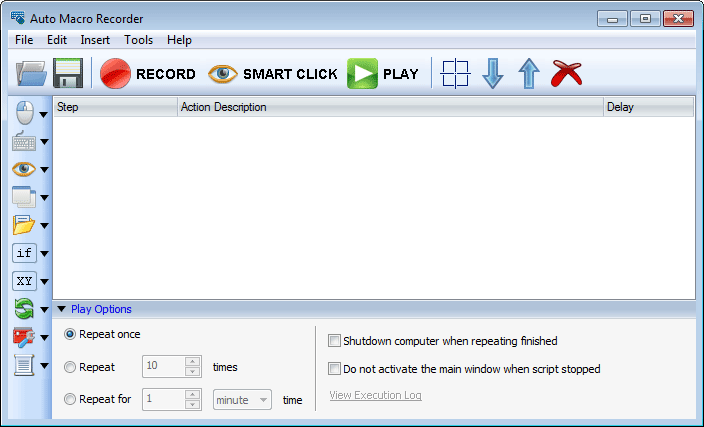Image resolution: width=704 pixels, height=427 pixels.
Task: Open the Insert menu
Action: click(x=95, y=40)
